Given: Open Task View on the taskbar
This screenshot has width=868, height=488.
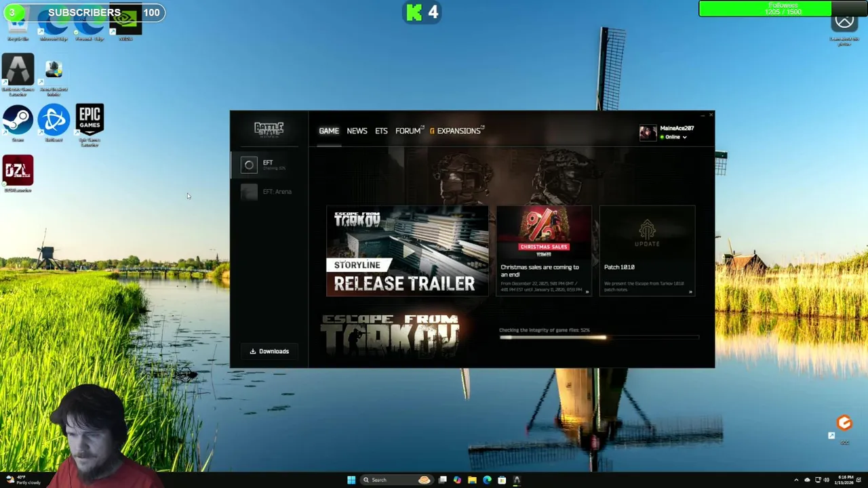Looking at the screenshot, I should coord(442,480).
